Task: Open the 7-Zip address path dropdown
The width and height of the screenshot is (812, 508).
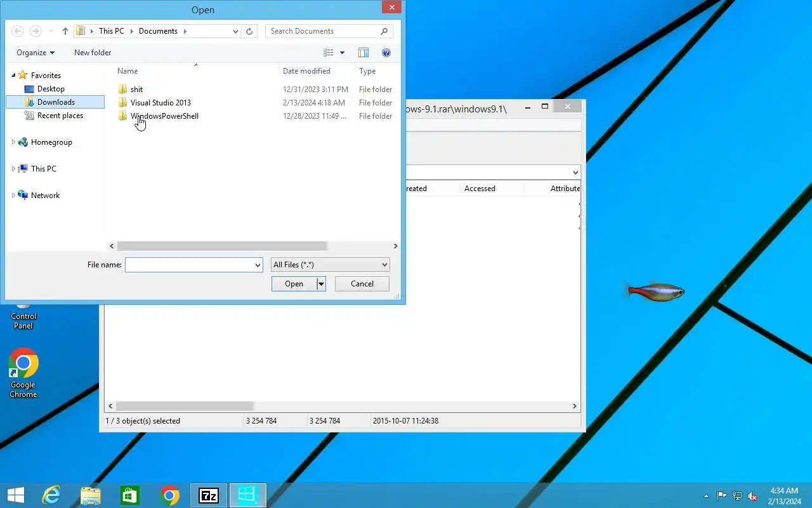Action: (575, 173)
